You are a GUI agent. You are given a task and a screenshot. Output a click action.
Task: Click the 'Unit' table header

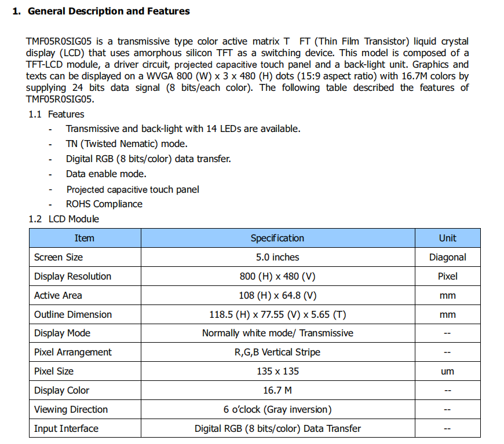(447, 238)
